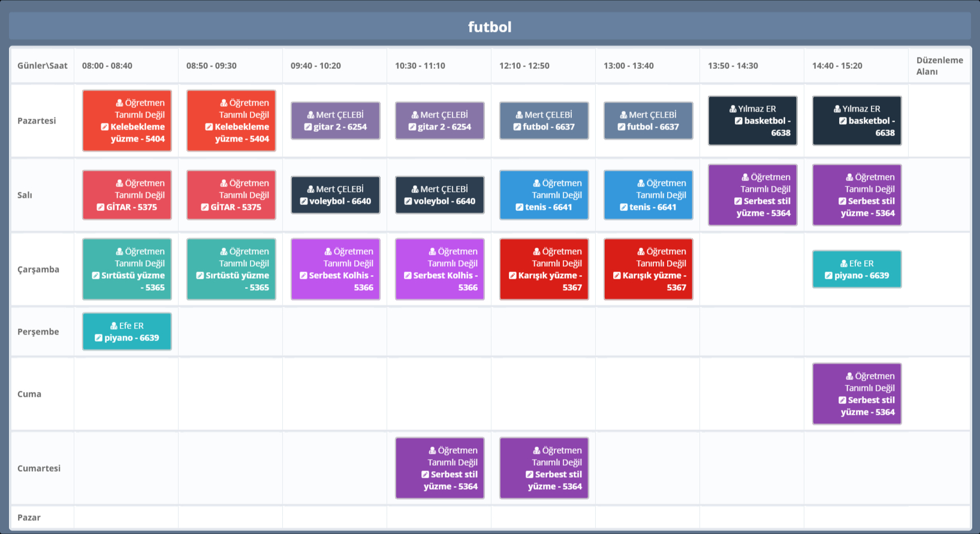
Task: Select Çarşamba 09:40 Serbest Kolhis lesson card
Action: coord(335,269)
